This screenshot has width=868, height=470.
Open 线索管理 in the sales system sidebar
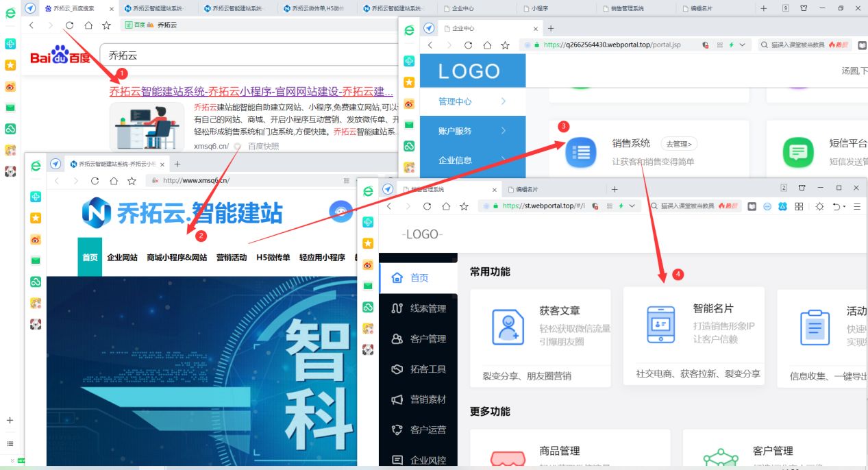tap(419, 308)
